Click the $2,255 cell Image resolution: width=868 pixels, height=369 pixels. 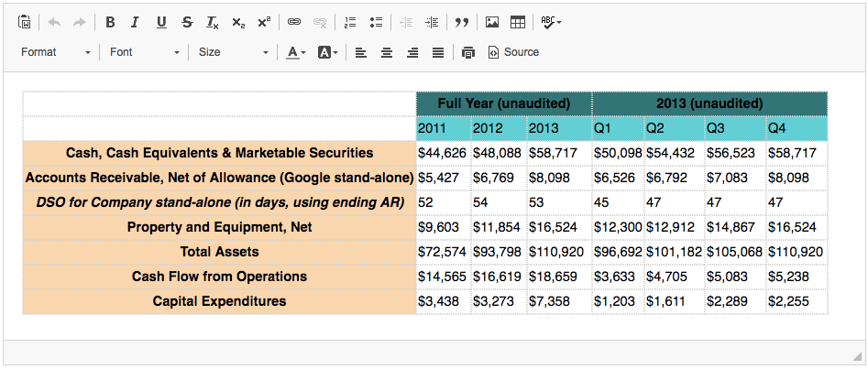point(797,301)
